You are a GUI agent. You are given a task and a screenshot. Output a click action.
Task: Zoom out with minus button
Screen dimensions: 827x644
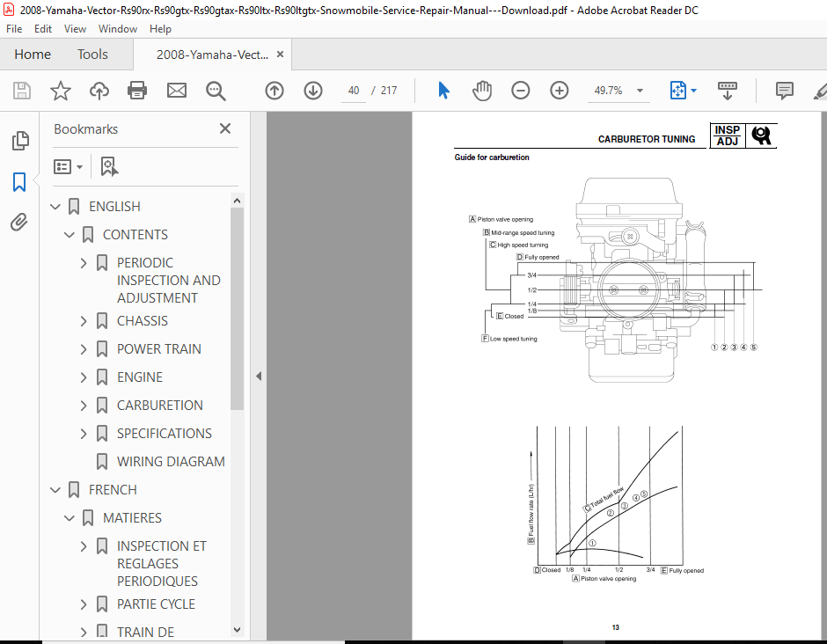point(521,91)
